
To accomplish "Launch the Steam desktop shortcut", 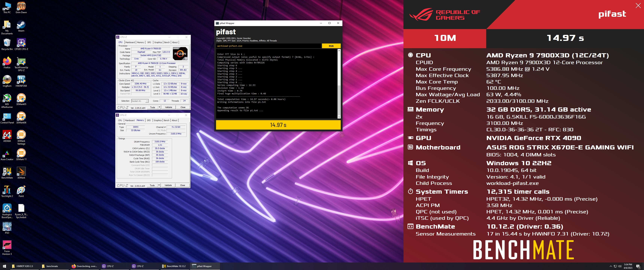I will point(21,26).
